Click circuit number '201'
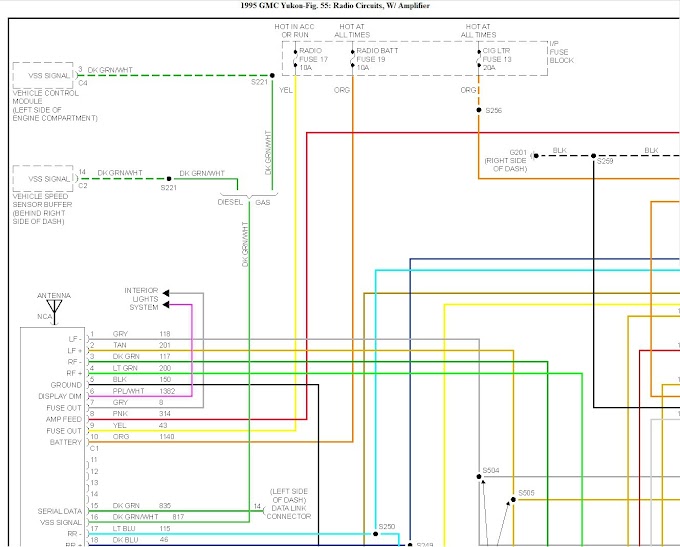 [165, 345]
